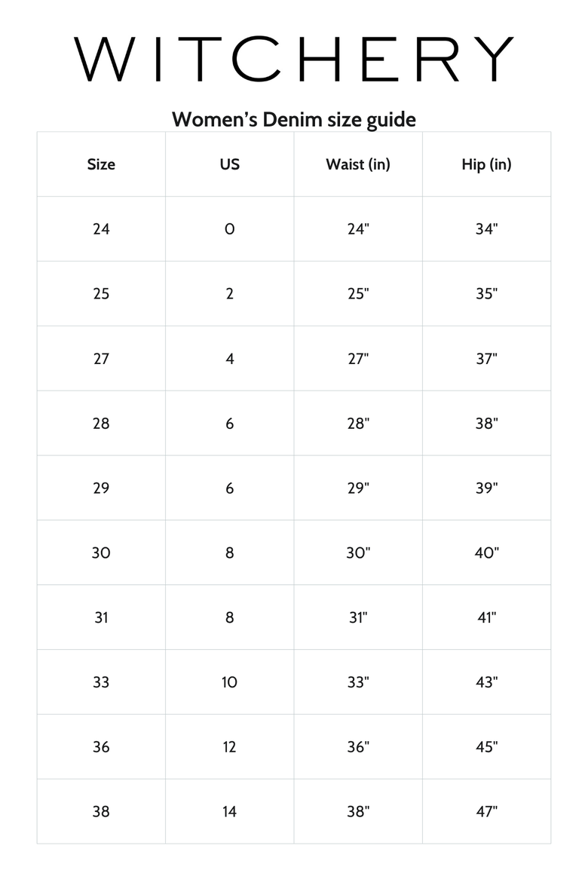
Task: Click the size 31 cell
Action: 101,617
